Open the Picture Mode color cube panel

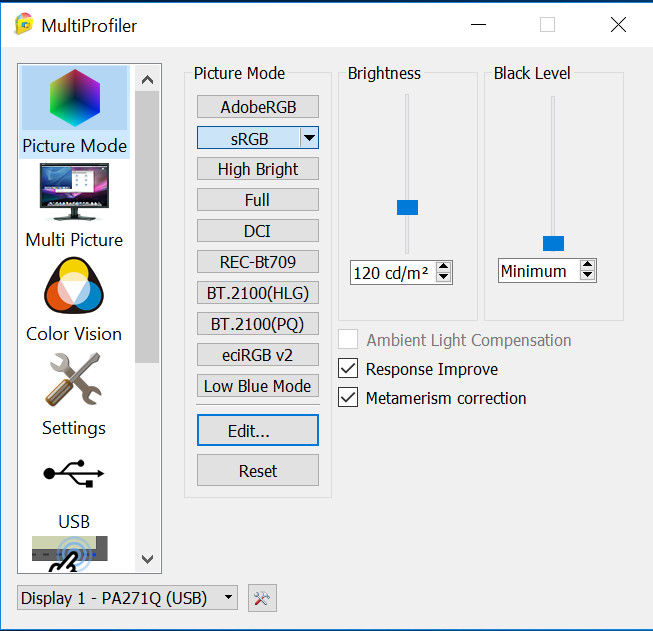tap(75, 111)
